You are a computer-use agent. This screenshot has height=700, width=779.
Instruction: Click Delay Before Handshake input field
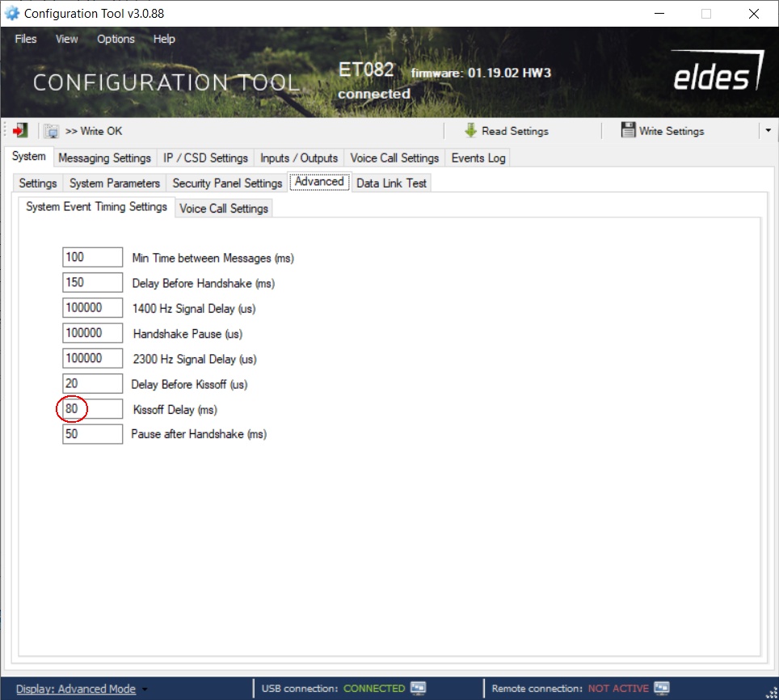pos(92,283)
